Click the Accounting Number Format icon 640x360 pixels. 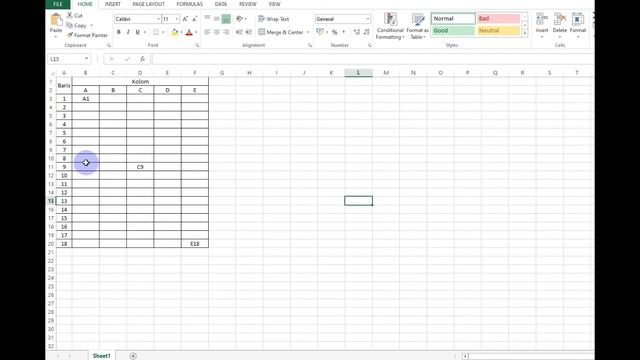coord(320,32)
